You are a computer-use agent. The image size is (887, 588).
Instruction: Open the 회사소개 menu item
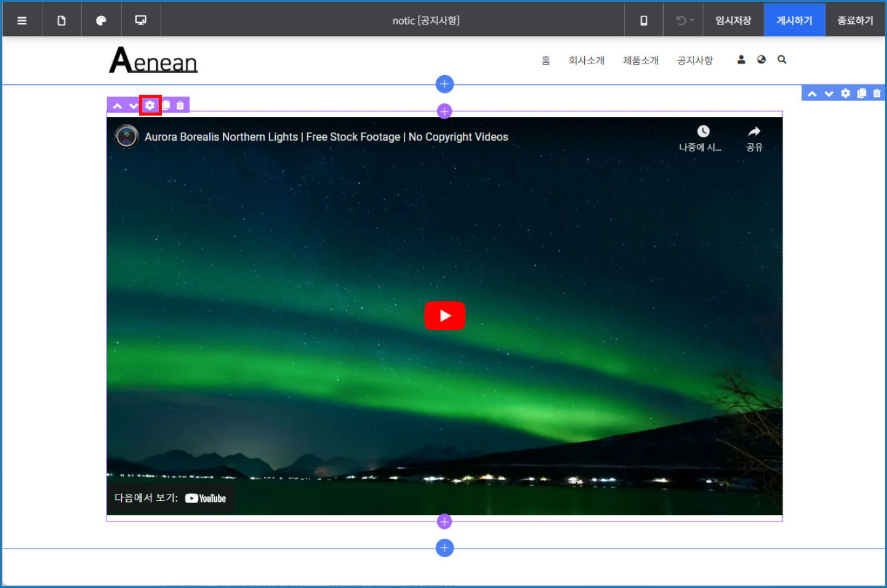point(586,60)
